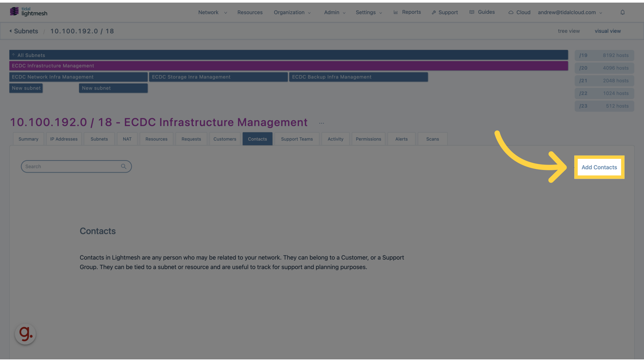Switch to the Requests tab

[x=191, y=139]
